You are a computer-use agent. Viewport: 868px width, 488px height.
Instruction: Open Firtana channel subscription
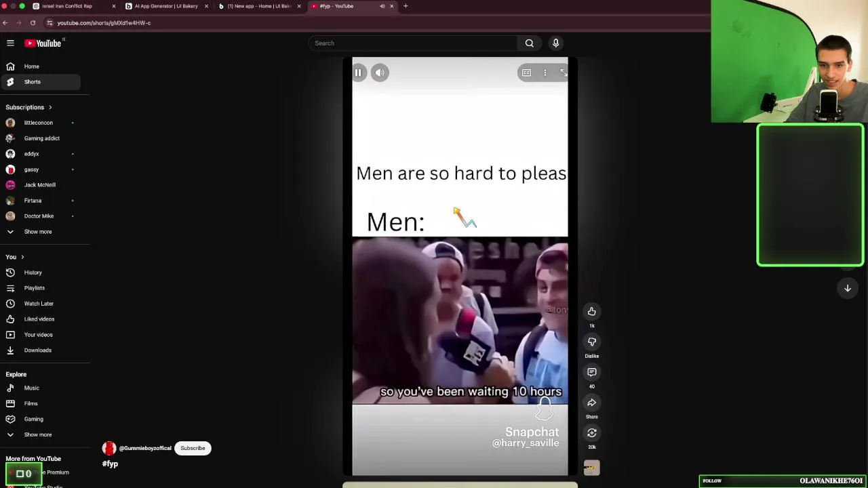[41, 201]
